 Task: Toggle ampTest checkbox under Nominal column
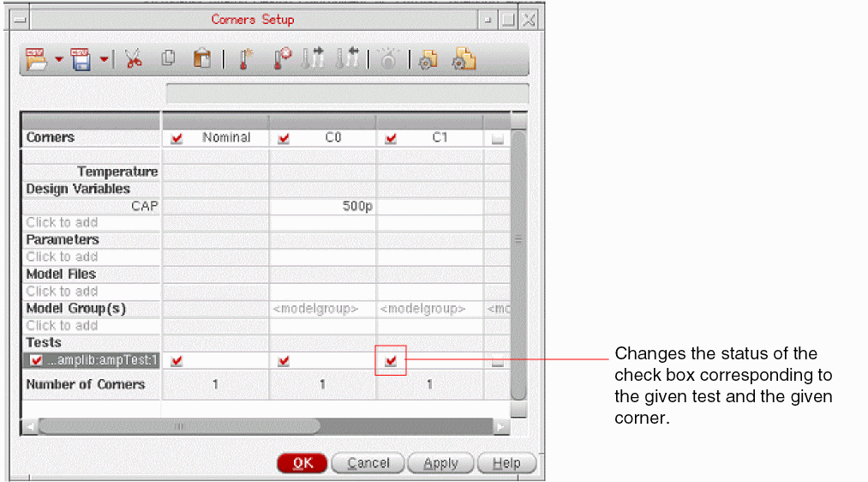177,361
